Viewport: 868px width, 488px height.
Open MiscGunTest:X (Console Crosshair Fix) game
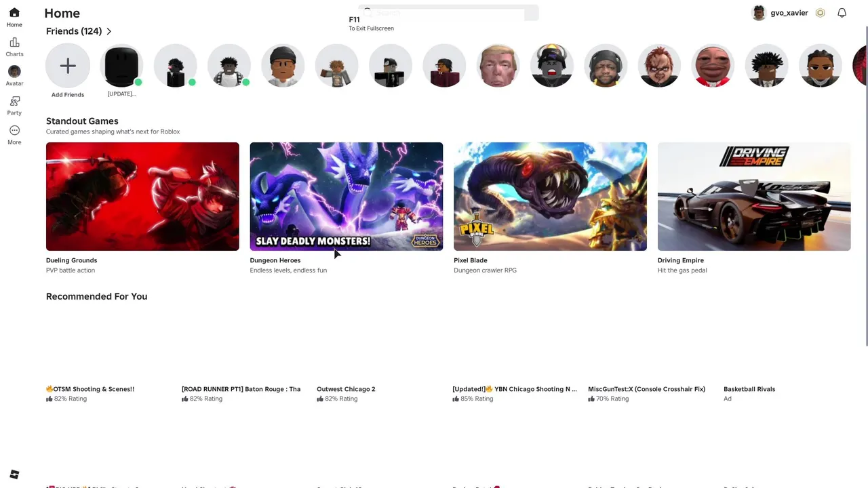pos(646,389)
